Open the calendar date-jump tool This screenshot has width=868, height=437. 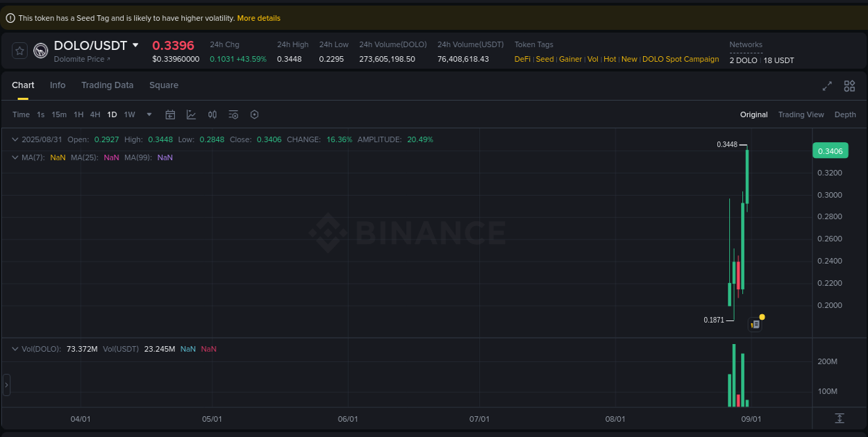(170, 114)
